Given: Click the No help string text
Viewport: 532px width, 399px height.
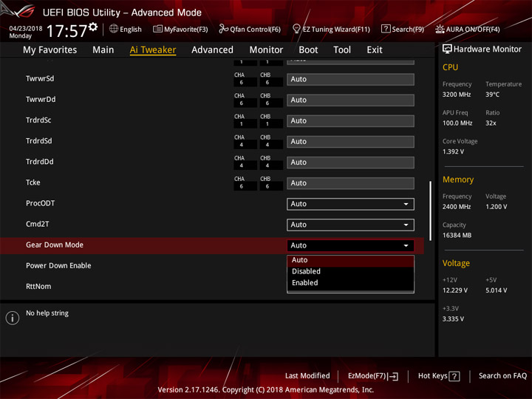Looking at the screenshot, I should click(x=47, y=313).
